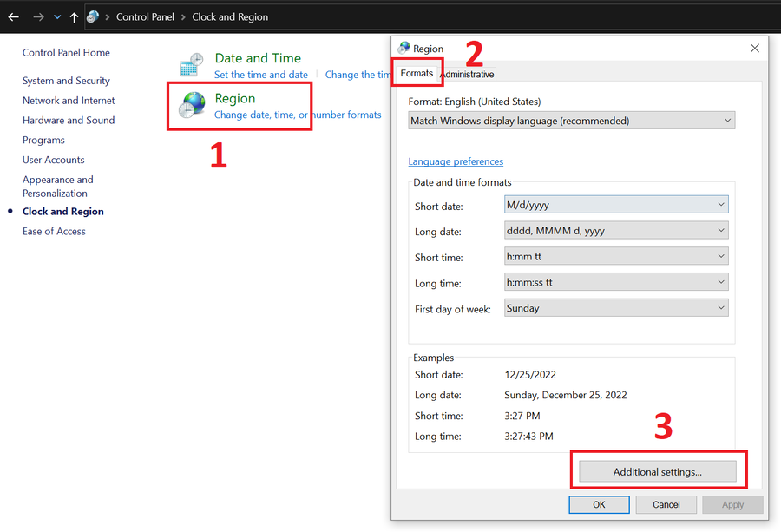The image size is (781, 532).
Task: Open System and Security category
Action: (x=66, y=81)
